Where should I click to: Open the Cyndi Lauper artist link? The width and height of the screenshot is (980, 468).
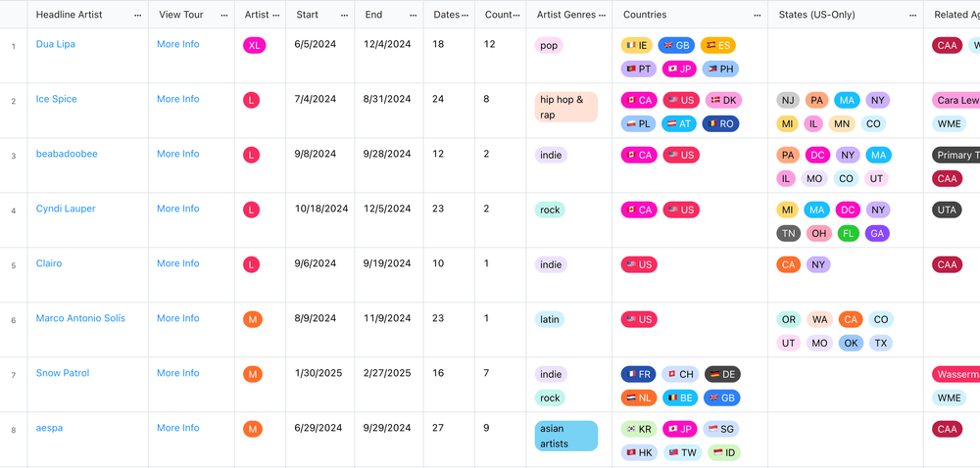66,210
